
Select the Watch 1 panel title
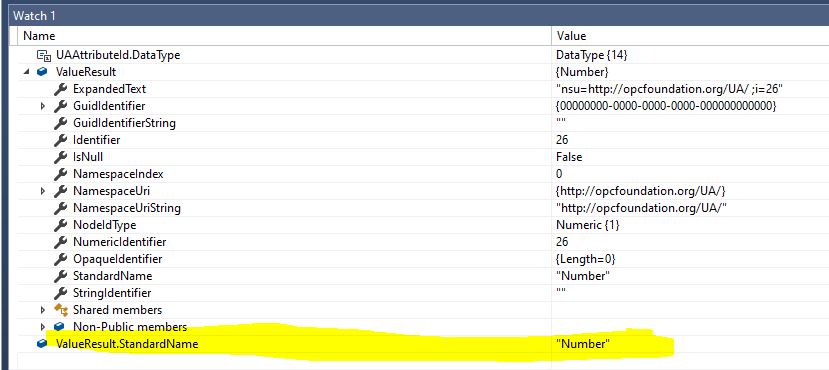(x=34, y=15)
